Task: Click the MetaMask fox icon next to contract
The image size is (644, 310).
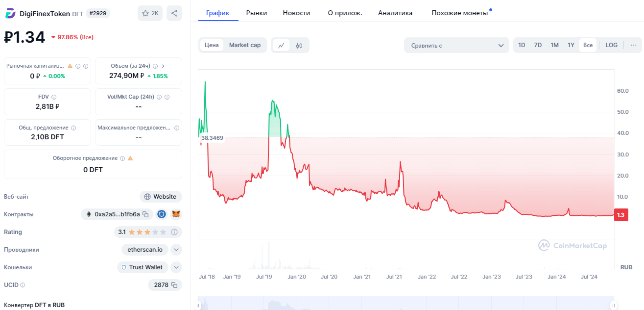Action: point(176,214)
